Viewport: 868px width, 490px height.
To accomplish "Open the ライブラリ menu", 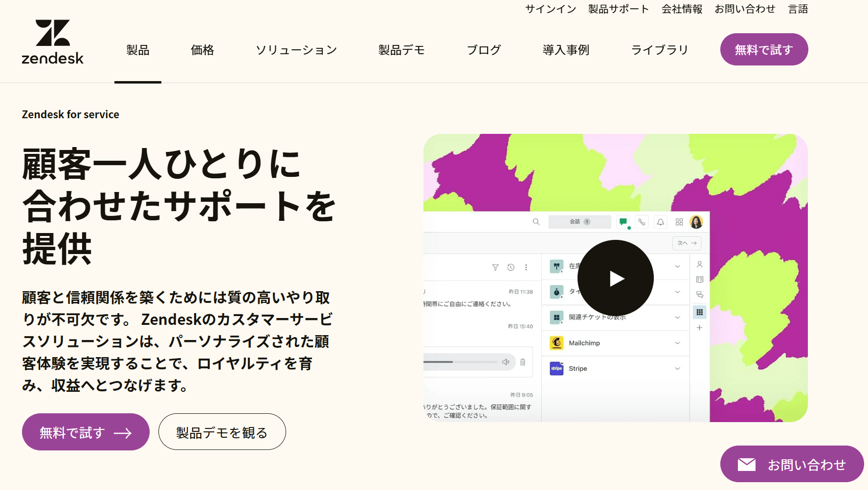I will (x=660, y=50).
